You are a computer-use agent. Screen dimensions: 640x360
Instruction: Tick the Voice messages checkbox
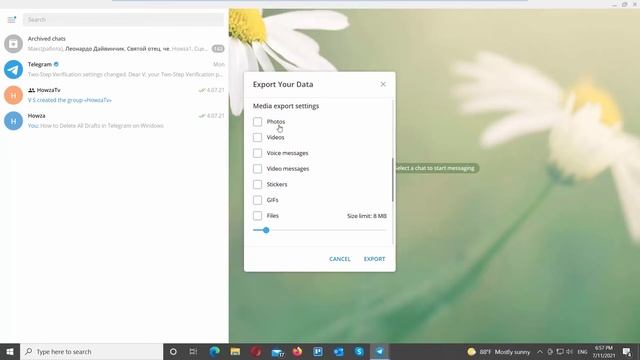(257, 153)
